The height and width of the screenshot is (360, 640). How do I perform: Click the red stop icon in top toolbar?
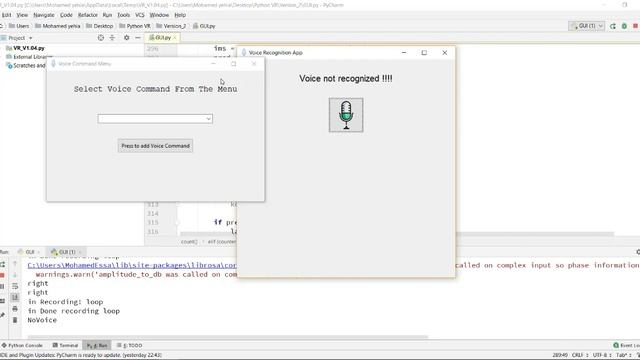tap(636, 26)
